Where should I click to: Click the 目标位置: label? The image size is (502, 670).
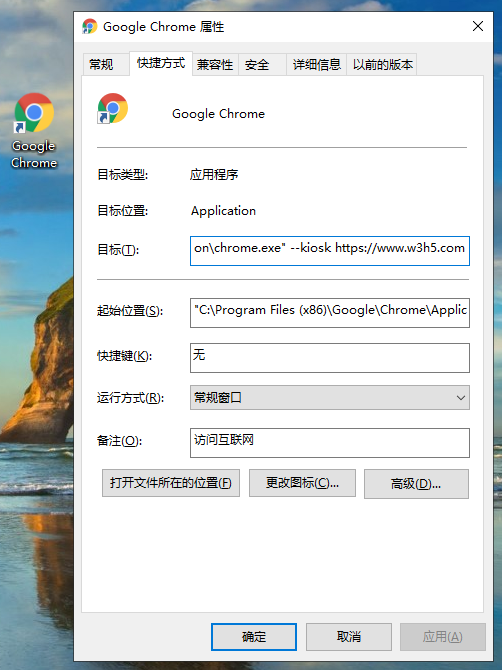pos(123,211)
